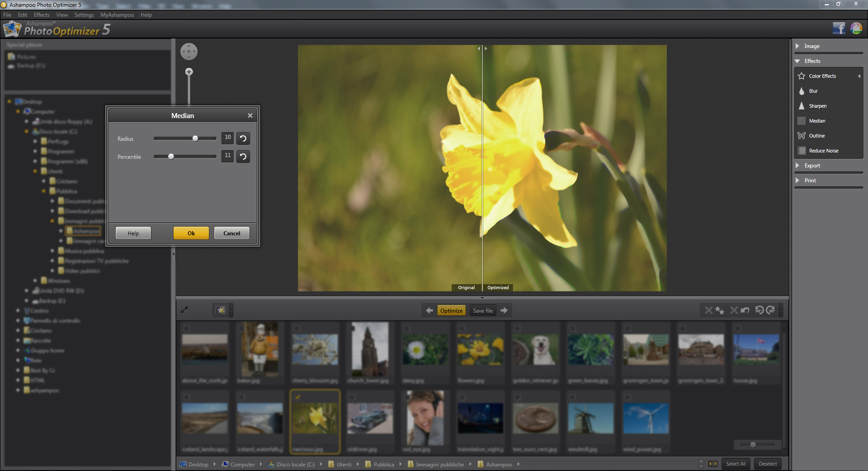Toggle fullscreen with the expand arrows icon
This screenshot has width=868, height=471.
point(184,310)
